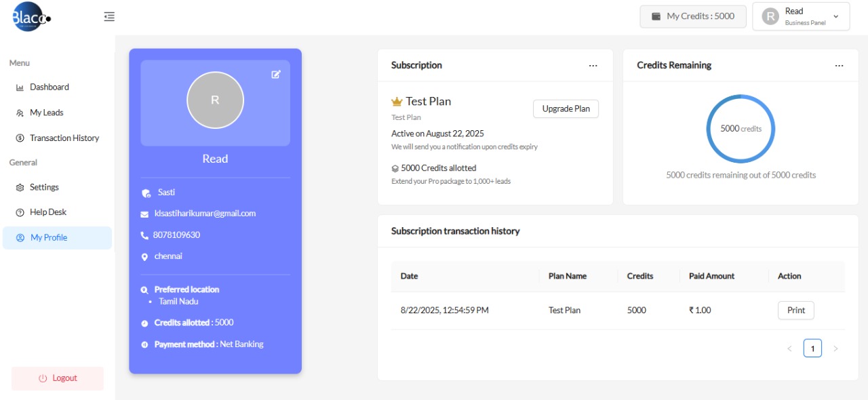Click the Preferred location search icon
Image resolution: width=868 pixels, height=400 pixels.
coord(144,289)
